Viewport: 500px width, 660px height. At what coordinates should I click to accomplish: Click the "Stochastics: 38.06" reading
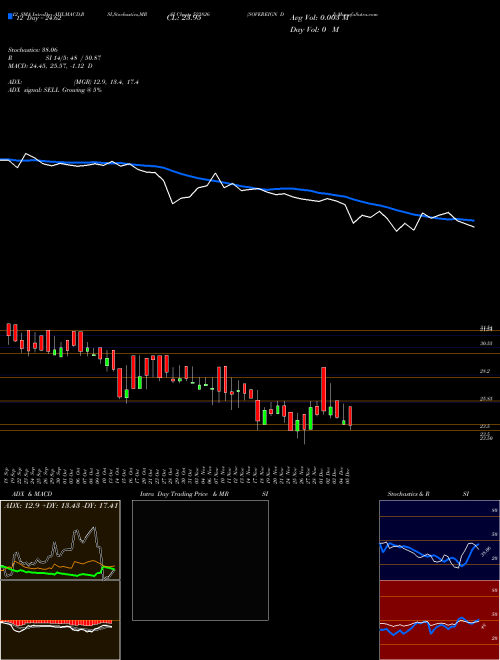[32, 50]
